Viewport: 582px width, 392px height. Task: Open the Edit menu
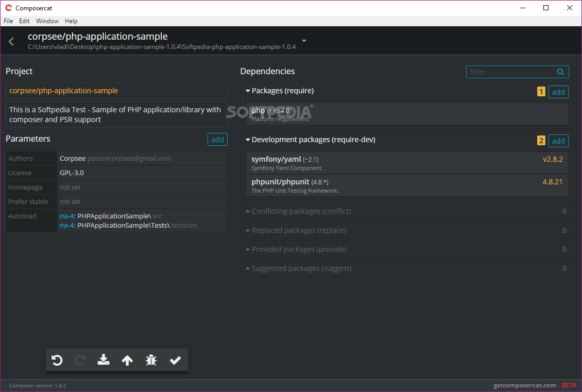click(24, 21)
